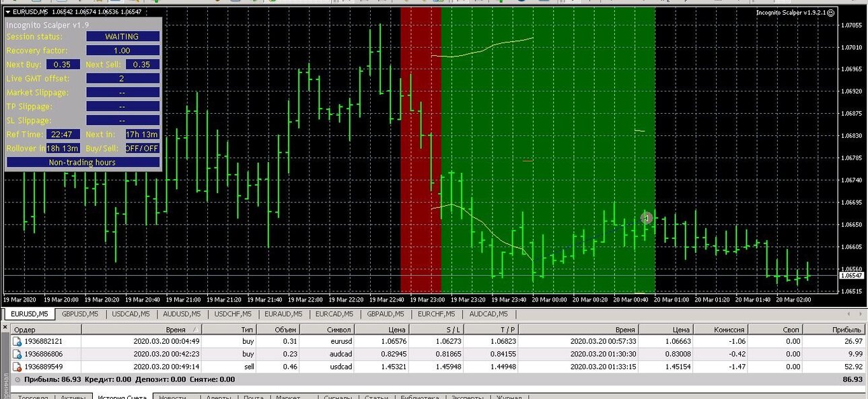Sort history by the S / L column
The image size is (868, 399).
[435, 330]
